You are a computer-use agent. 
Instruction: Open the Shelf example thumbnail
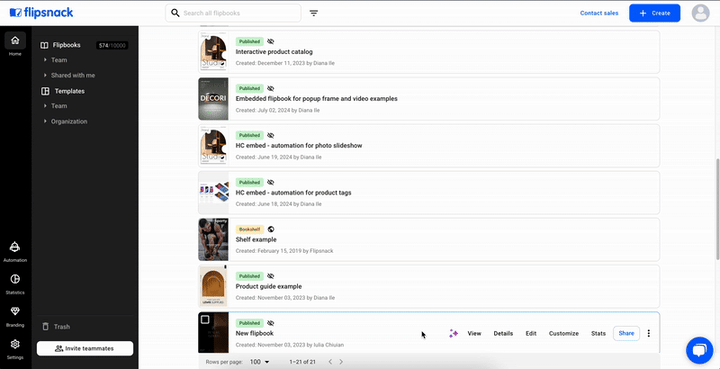[213, 240]
